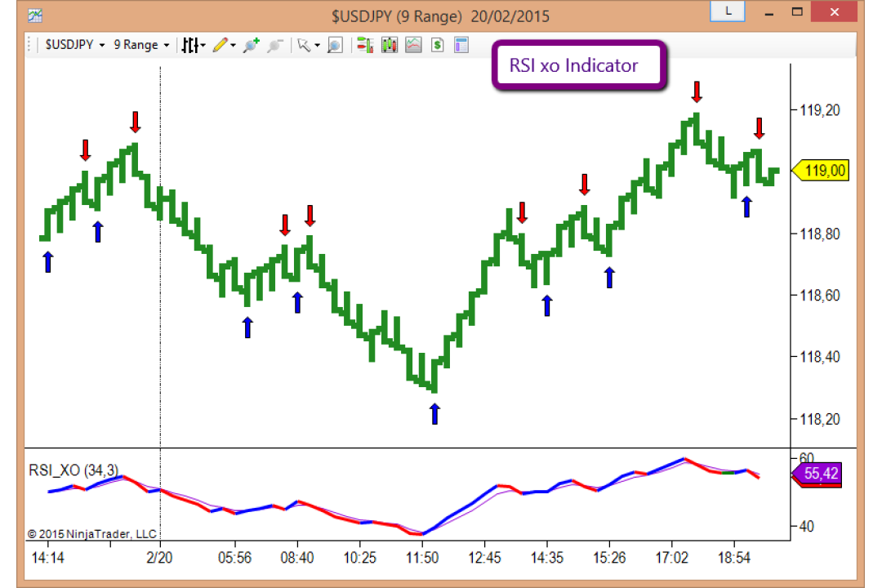The height and width of the screenshot is (588, 882).
Task: Click the zoom out magnifier icon
Action: tap(274, 45)
